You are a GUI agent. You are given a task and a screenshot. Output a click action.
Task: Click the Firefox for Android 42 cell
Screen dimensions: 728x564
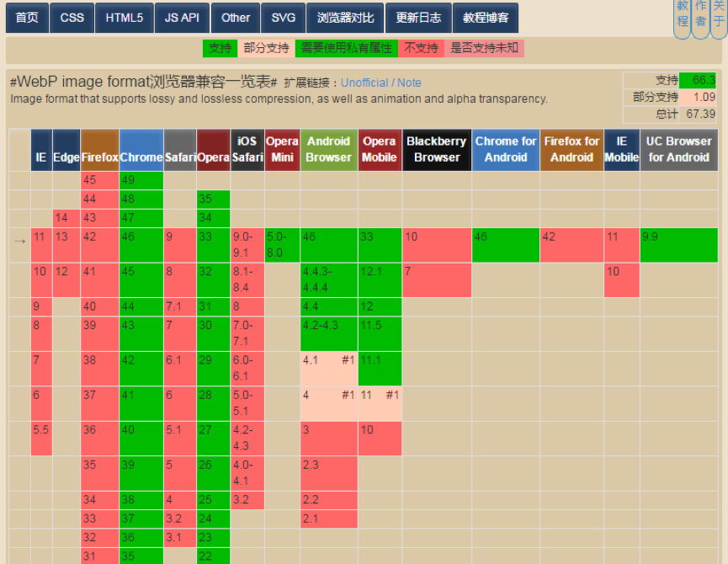(572, 245)
